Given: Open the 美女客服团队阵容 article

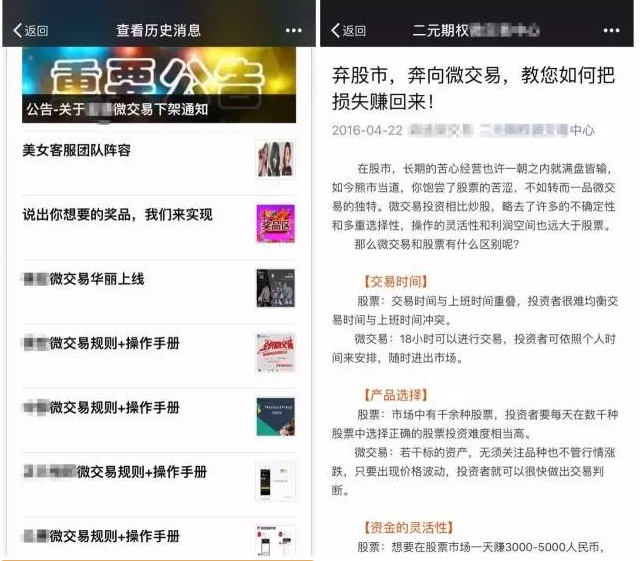Looking at the screenshot, I should pyautogui.click(x=77, y=151).
